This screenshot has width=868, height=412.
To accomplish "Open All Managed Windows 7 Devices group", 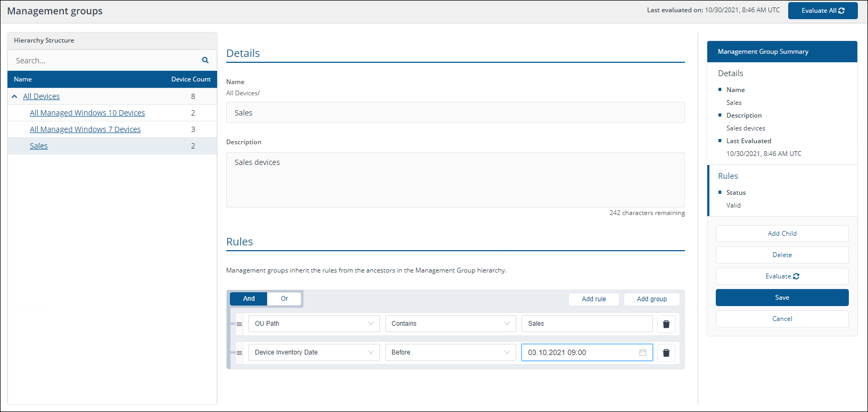I will pyautogui.click(x=85, y=129).
